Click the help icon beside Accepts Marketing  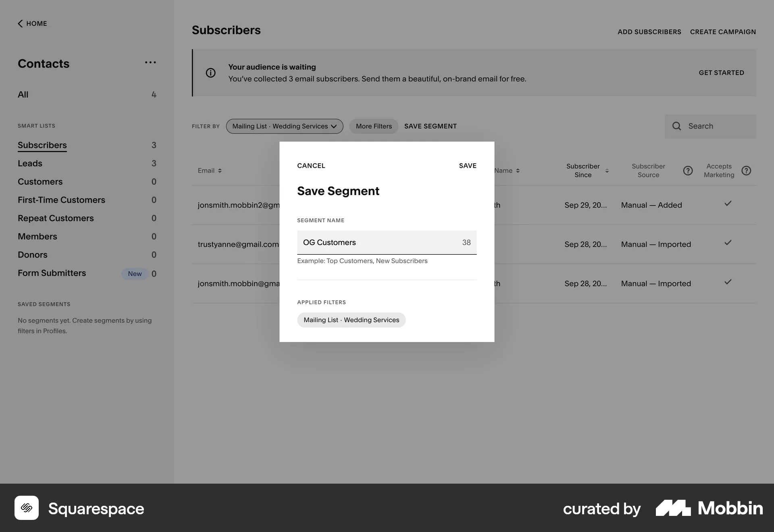(x=747, y=170)
